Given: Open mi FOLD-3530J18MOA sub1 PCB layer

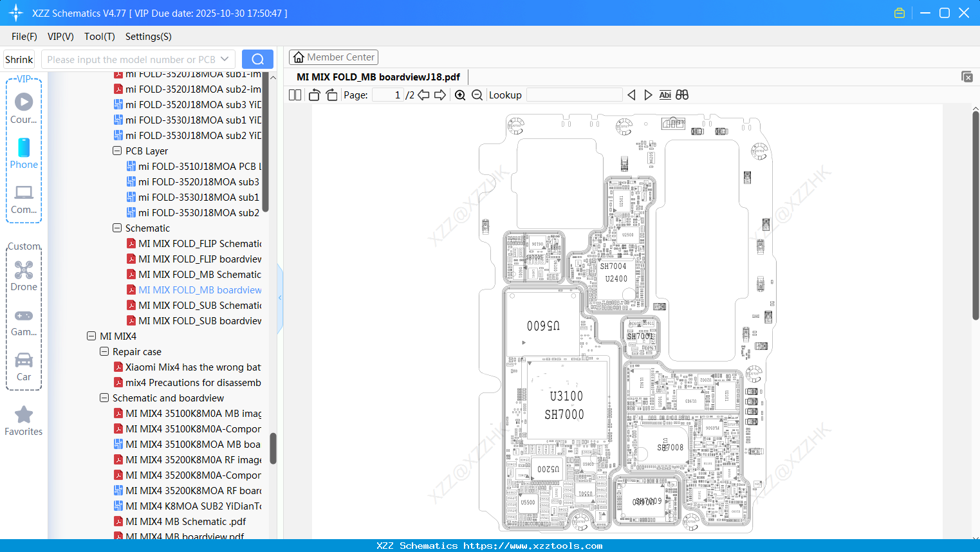Looking at the screenshot, I should (193, 197).
